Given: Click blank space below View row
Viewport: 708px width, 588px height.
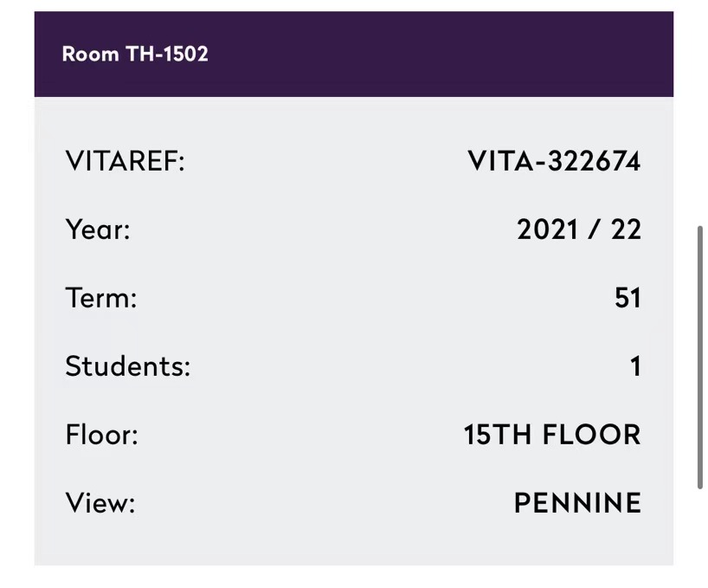Looking at the screenshot, I should (353, 542).
